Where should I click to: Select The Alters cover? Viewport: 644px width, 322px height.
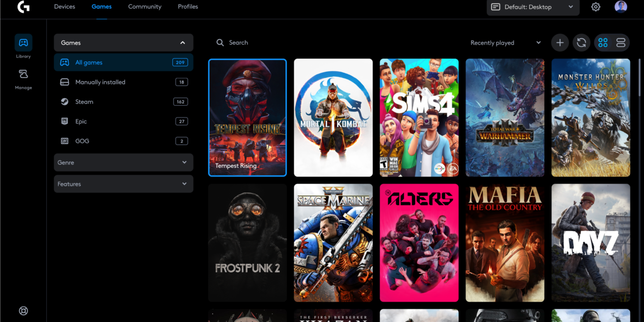point(419,243)
